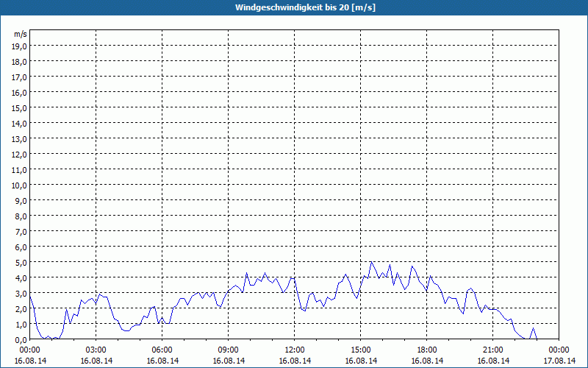Select the 12:00 time marker
Image resolution: width=588 pixels, height=368 pixels.
295,350
